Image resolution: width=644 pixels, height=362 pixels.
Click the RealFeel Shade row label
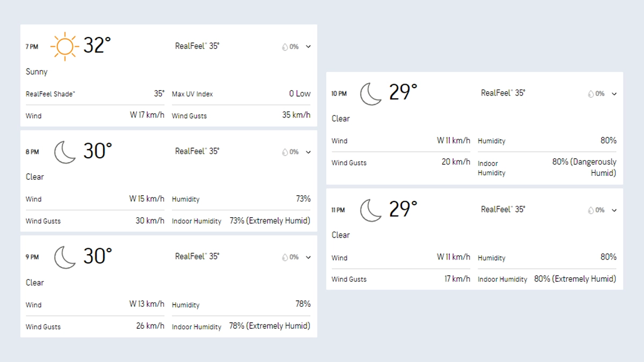[x=50, y=94]
